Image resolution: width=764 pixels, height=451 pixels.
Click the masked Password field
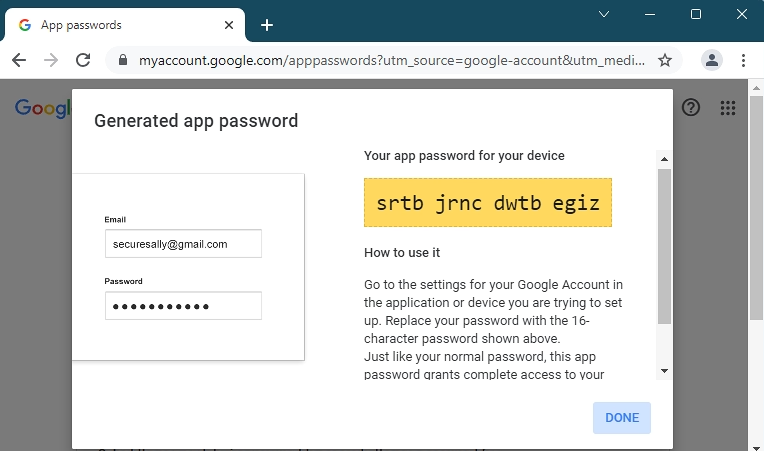(183, 306)
